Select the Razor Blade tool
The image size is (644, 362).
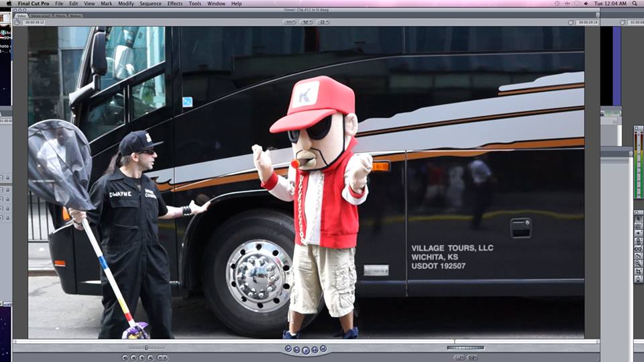click(638, 251)
